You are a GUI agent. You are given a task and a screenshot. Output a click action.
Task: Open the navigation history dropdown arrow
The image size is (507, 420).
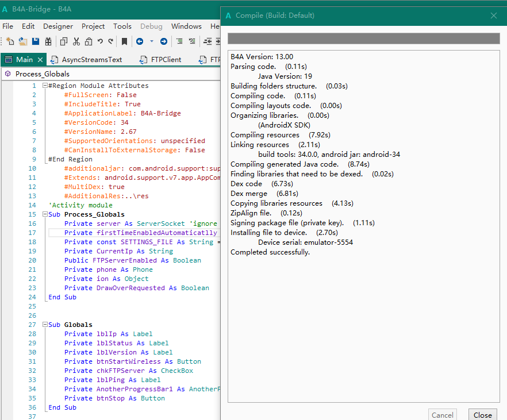pyautogui.click(x=152, y=41)
